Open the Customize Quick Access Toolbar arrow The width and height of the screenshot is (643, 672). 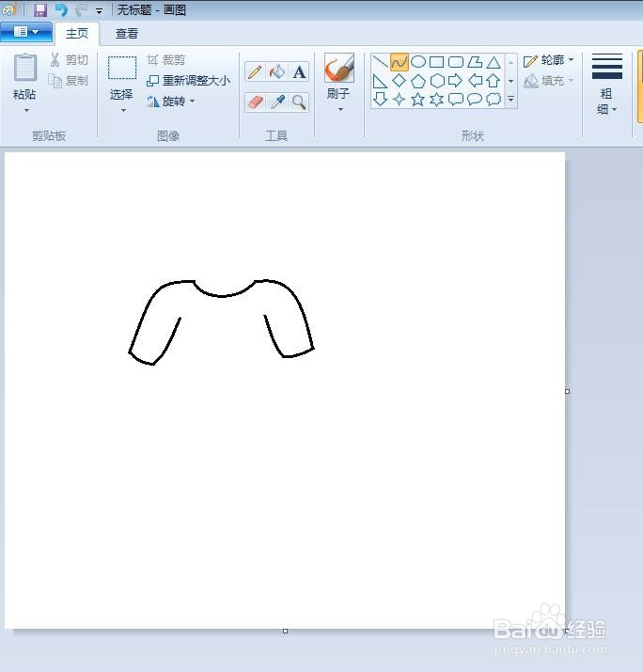tap(99, 11)
